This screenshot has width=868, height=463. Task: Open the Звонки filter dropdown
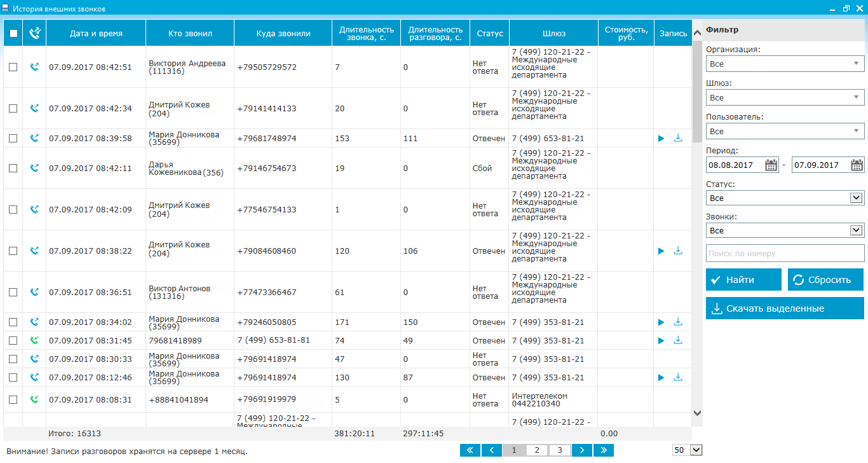785,230
